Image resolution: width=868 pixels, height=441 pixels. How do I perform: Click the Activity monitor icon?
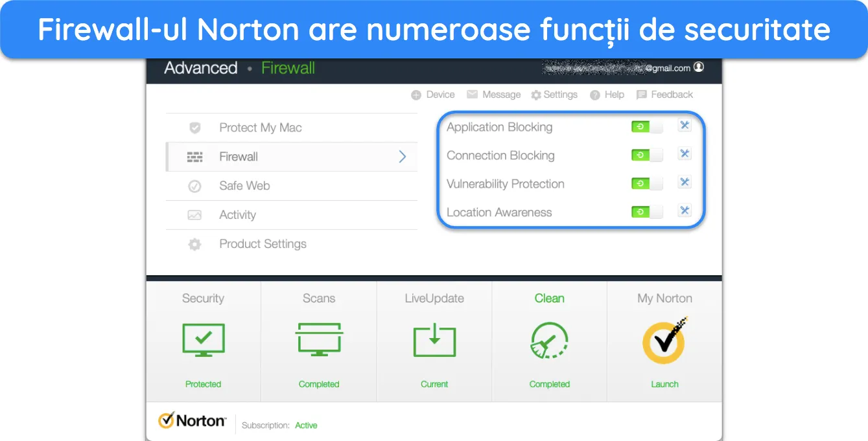tap(194, 215)
